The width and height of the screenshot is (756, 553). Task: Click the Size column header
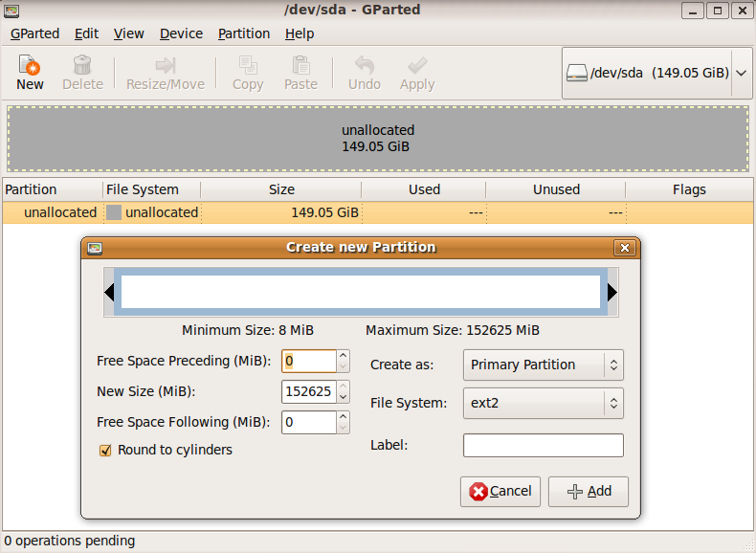click(x=281, y=190)
